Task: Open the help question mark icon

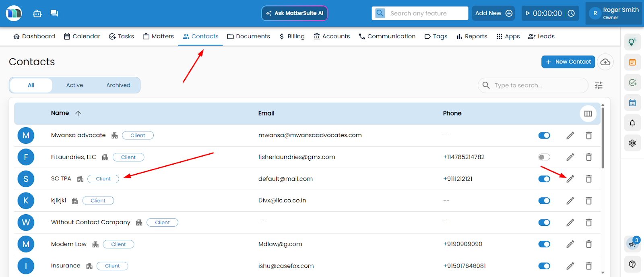Action: (632, 264)
